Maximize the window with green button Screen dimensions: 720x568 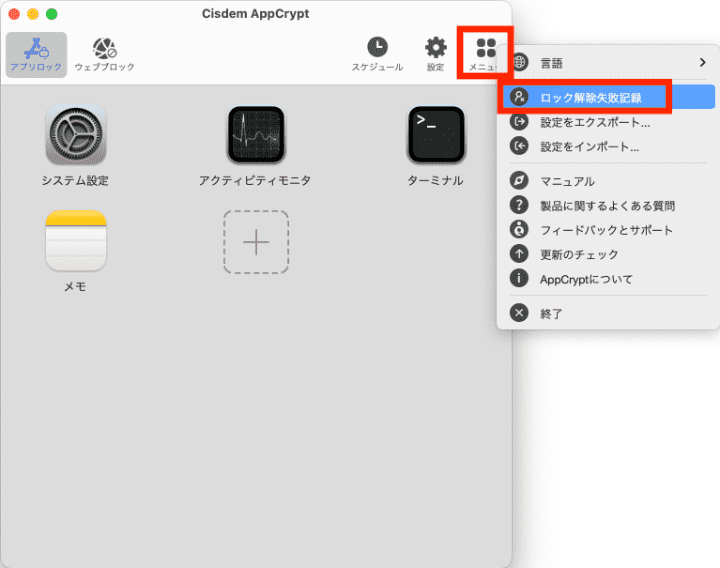click(52, 14)
